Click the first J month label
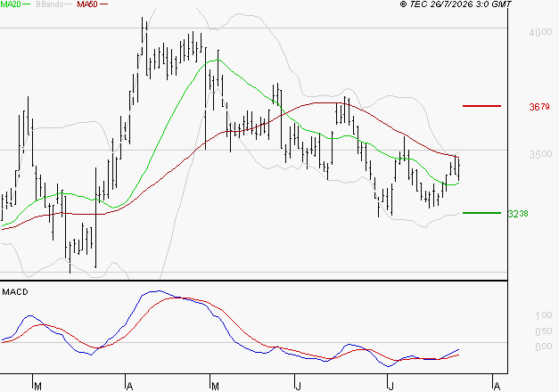 tap(298, 387)
